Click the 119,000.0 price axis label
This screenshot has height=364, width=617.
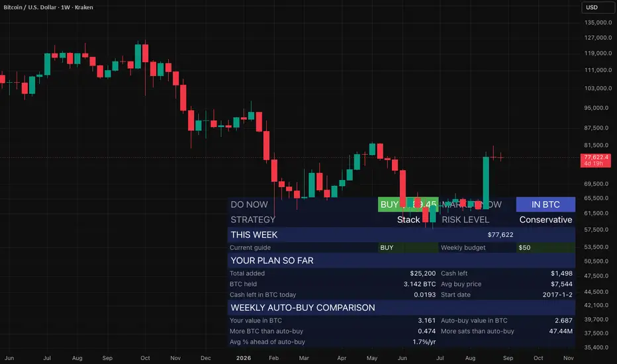(598, 53)
